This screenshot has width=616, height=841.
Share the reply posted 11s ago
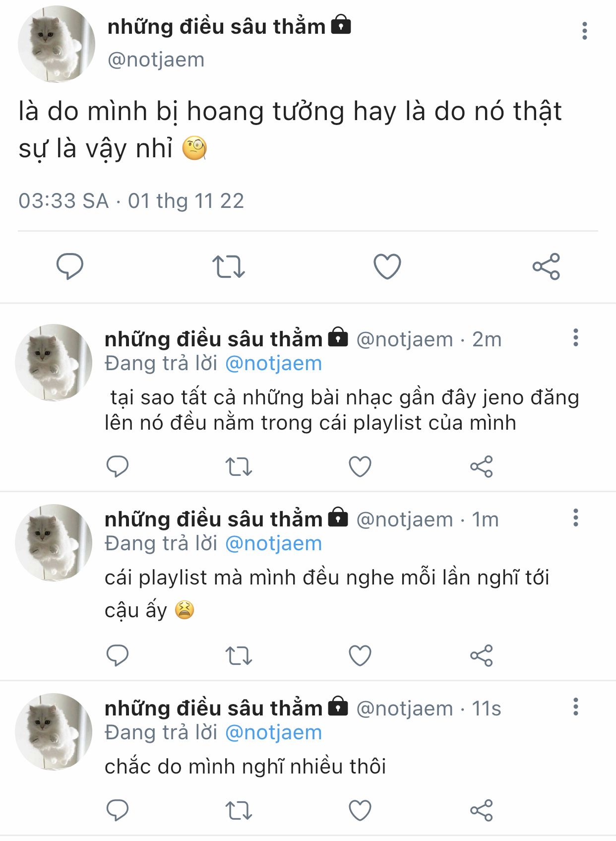pyautogui.click(x=481, y=811)
